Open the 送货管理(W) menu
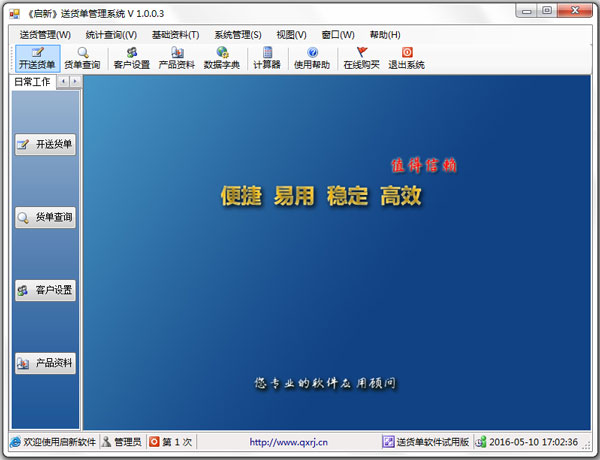 point(45,34)
